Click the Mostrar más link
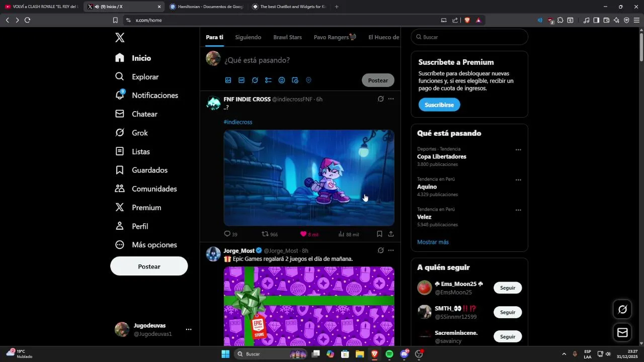 [433, 242]
